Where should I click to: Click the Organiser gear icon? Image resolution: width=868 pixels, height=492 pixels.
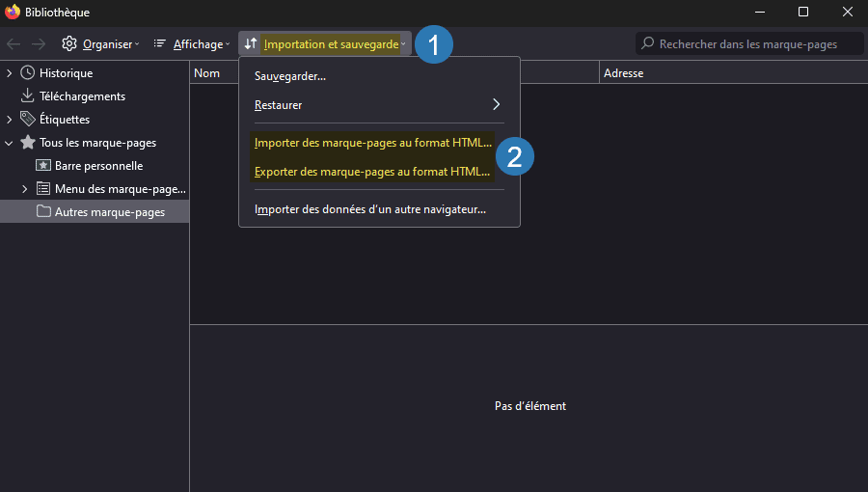tap(69, 43)
